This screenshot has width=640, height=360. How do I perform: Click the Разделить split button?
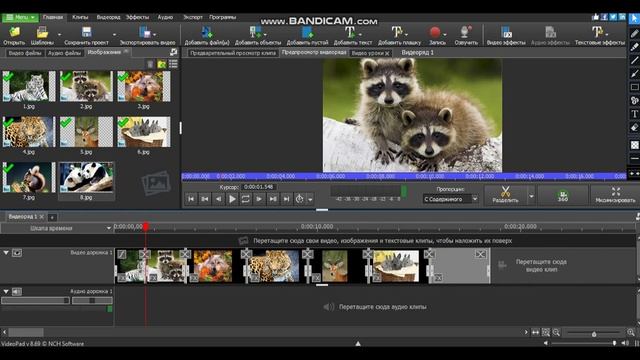pos(506,195)
